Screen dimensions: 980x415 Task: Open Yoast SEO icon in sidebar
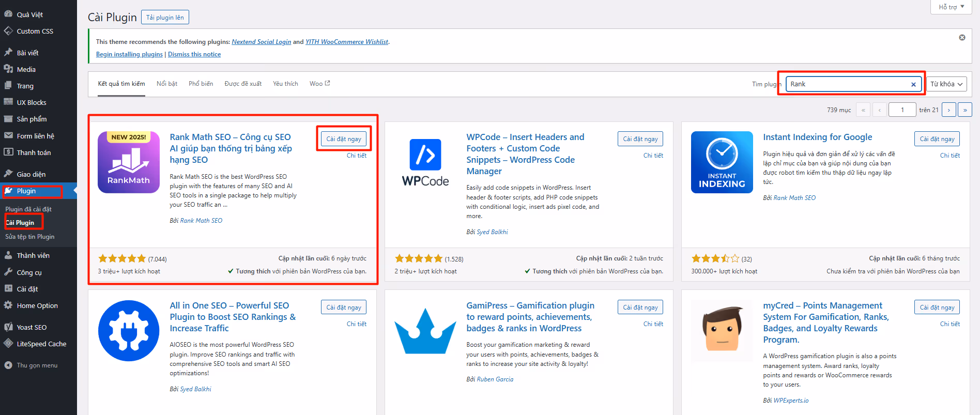[8, 327]
